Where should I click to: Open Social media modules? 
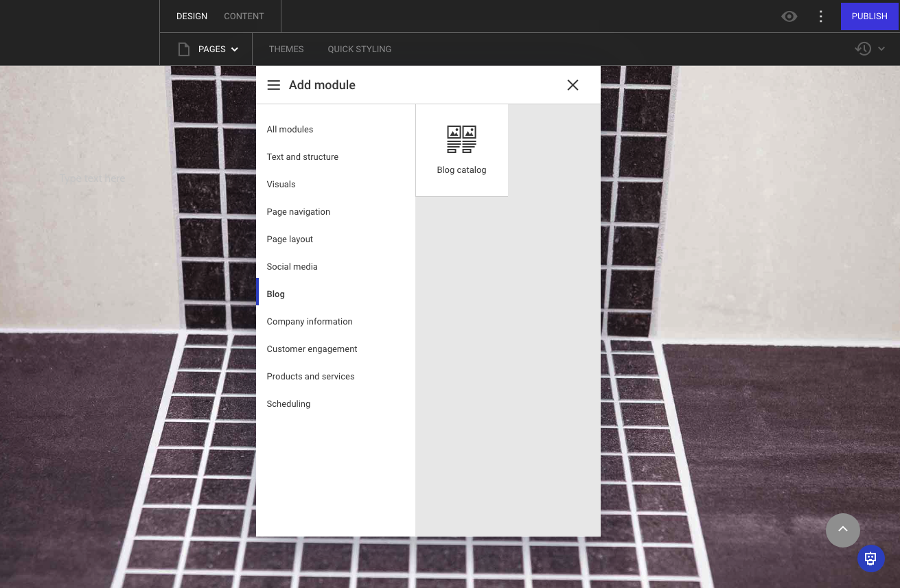click(x=336, y=267)
